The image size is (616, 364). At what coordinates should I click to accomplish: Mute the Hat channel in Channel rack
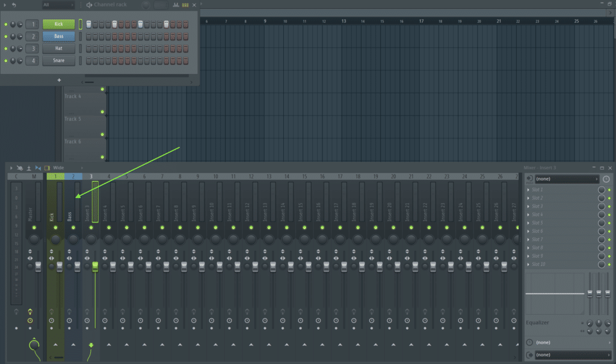[x=5, y=48]
